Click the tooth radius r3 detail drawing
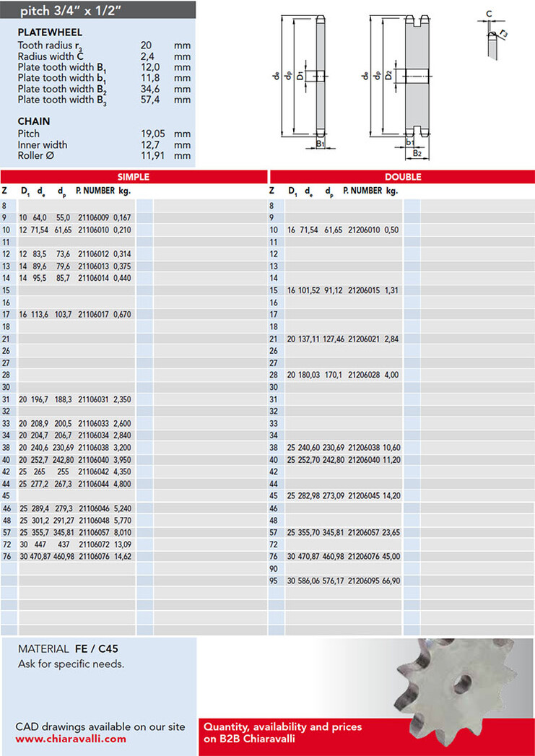The image size is (535, 756). [493, 35]
